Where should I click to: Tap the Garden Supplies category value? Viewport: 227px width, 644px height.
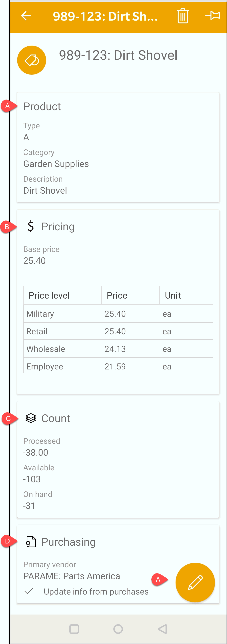[56, 164]
